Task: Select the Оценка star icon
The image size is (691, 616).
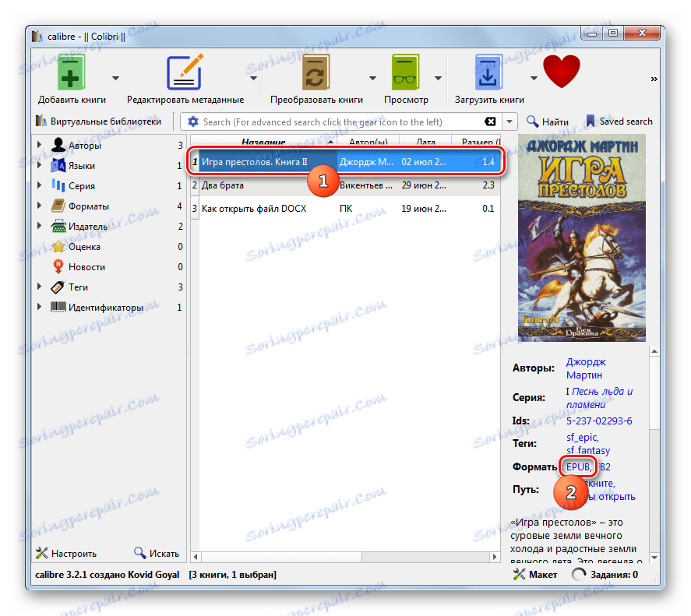Action: click(58, 246)
